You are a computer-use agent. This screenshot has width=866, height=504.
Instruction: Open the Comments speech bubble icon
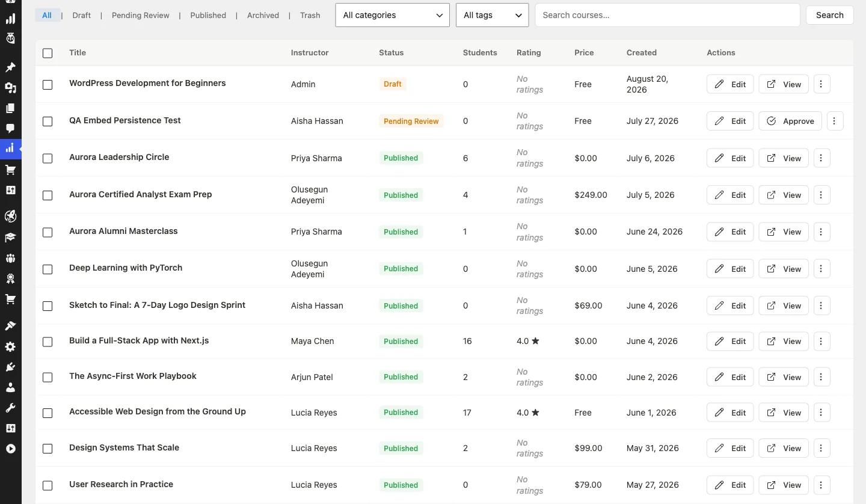point(10,129)
